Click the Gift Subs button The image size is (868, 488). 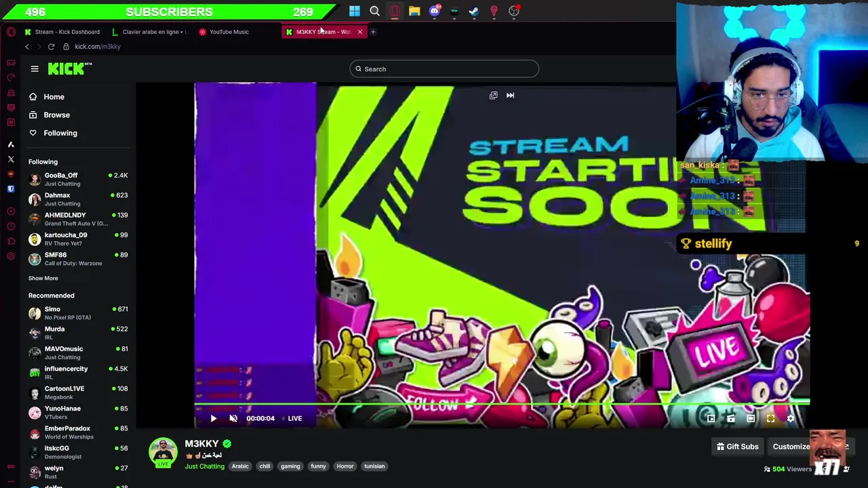[737, 447]
